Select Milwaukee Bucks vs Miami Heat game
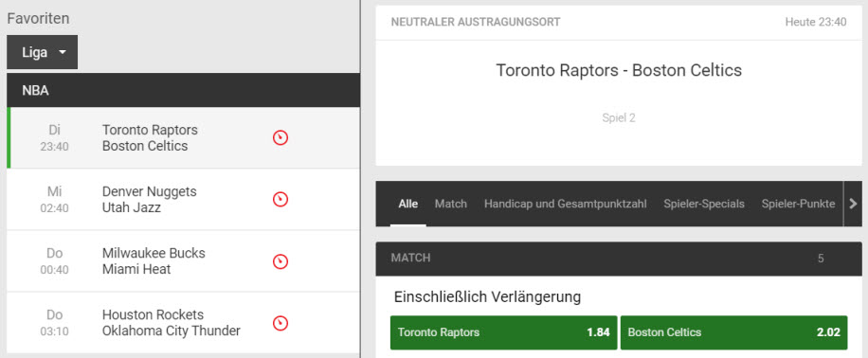This screenshot has width=868, height=358. coord(183,261)
